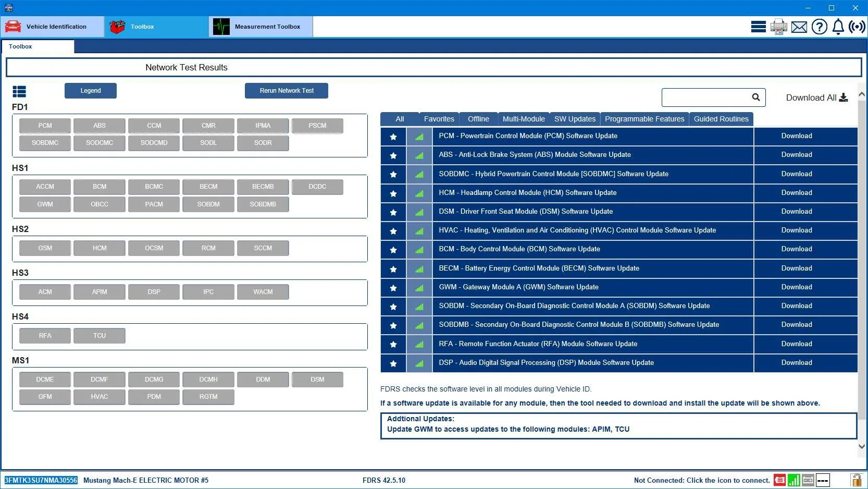The image size is (868, 489).
Task: Click signal icon for BCM Software Update
Action: (419, 250)
